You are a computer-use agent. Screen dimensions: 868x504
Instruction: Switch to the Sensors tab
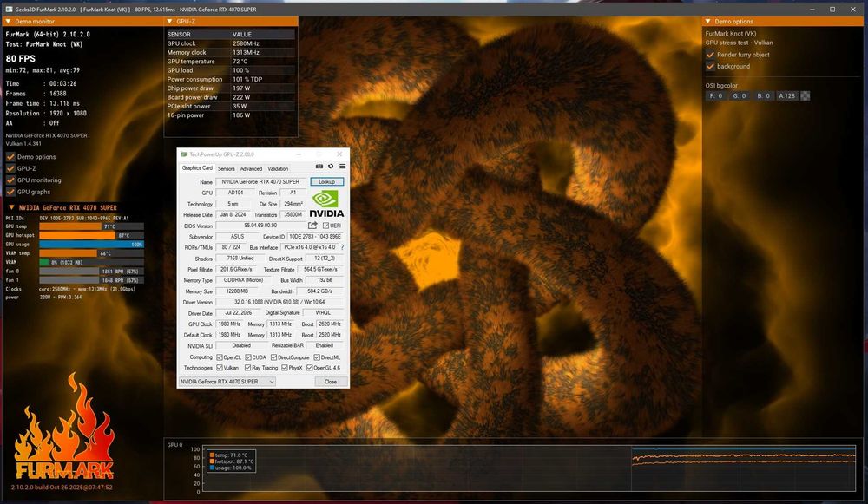pyautogui.click(x=226, y=169)
